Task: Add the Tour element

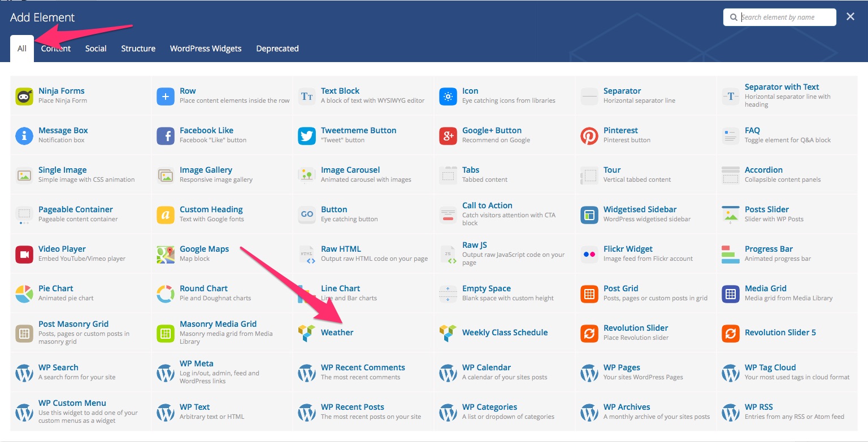Action: coord(646,174)
